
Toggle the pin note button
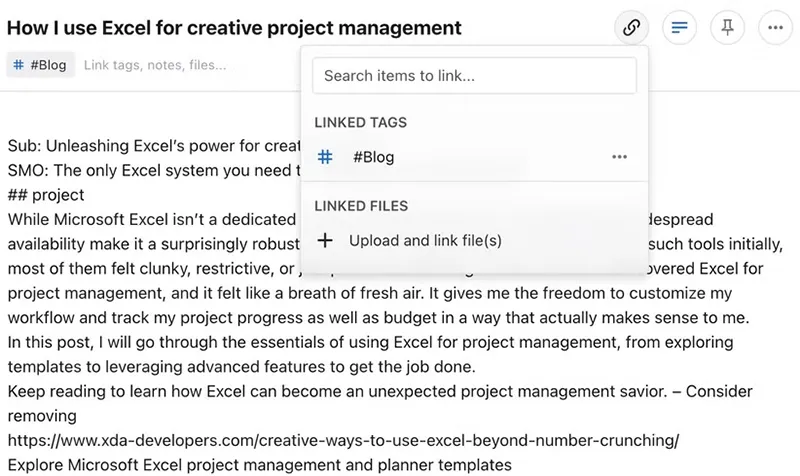click(728, 28)
